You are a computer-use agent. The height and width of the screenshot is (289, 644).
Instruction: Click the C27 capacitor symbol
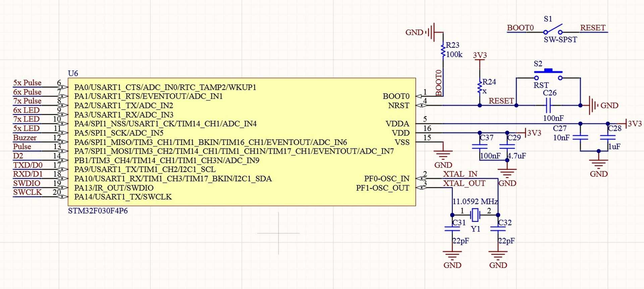[x=580, y=137]
